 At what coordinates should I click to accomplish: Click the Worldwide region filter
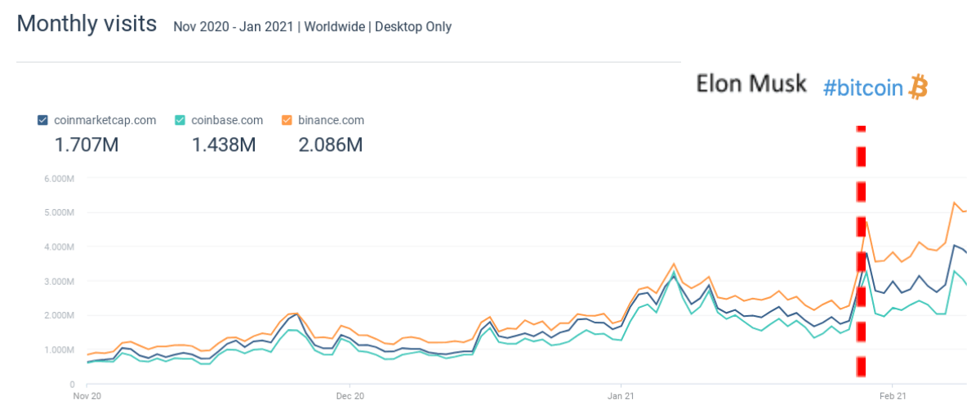pyautogui.click(x=334, y=27)
